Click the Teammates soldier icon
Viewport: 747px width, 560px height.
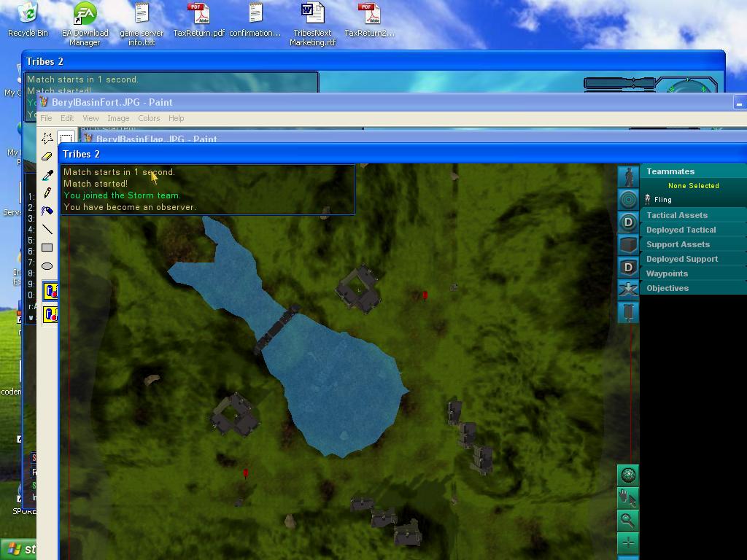point(628,176)
